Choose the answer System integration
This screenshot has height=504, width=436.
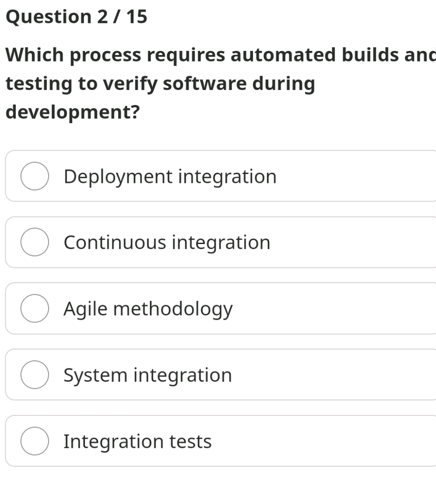[x=148, y=375]
